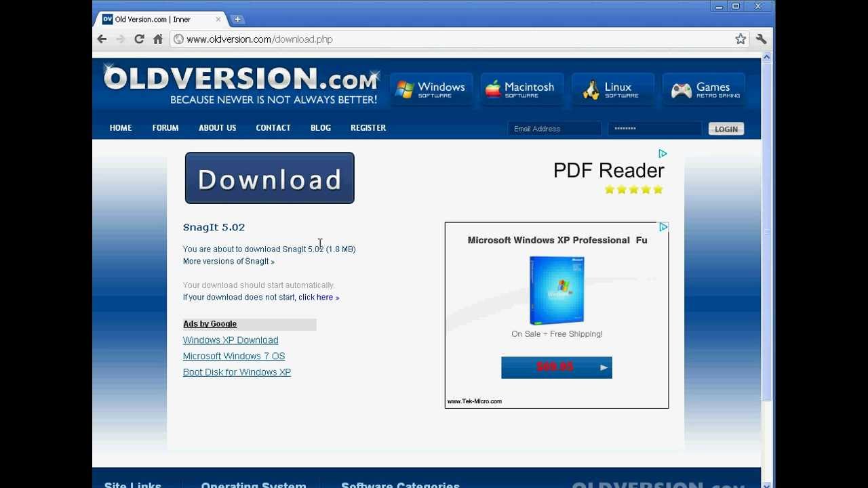This screenshot has width=868, height=488.
Task: Click the blue price button in the ad
Action: (x=557, y=367)
